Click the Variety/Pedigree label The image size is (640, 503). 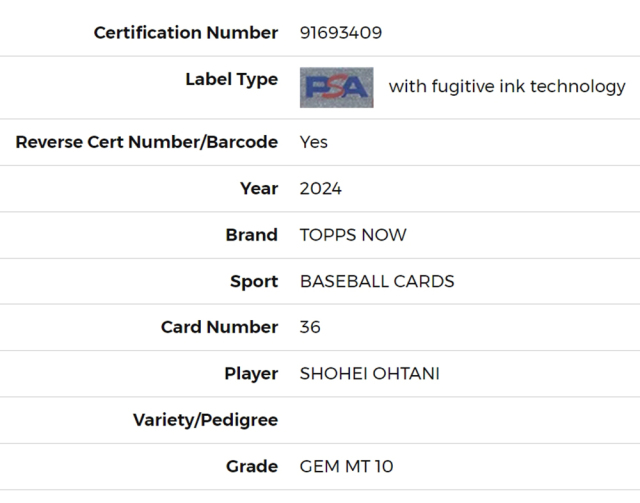(x=205, y=420)
